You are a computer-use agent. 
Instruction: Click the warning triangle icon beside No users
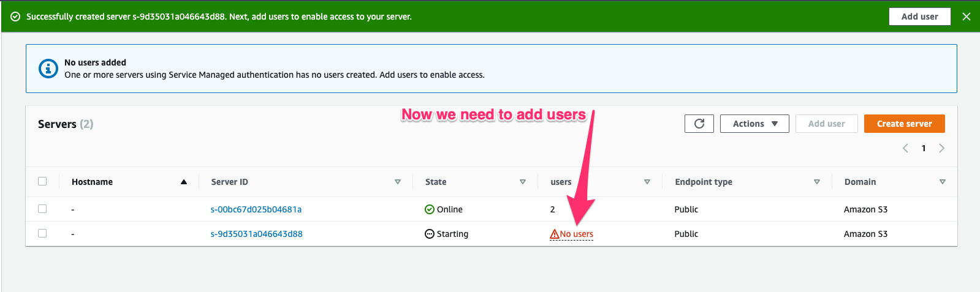554,234
